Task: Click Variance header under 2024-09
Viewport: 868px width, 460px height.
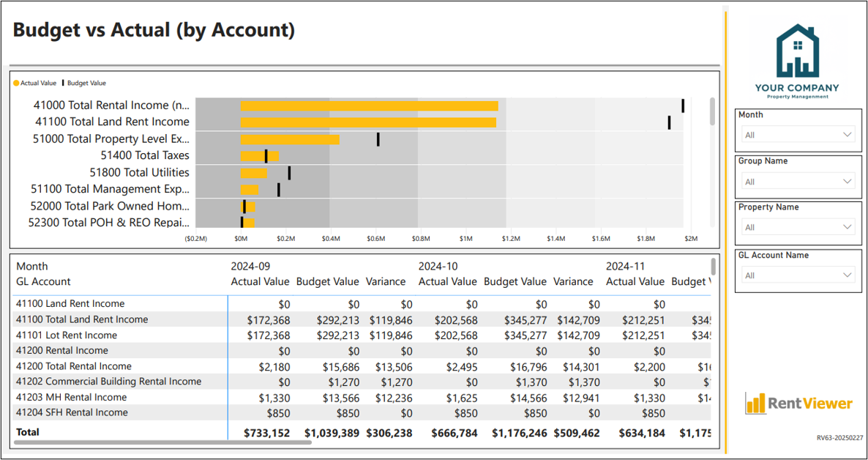Action: pos(386,281)
